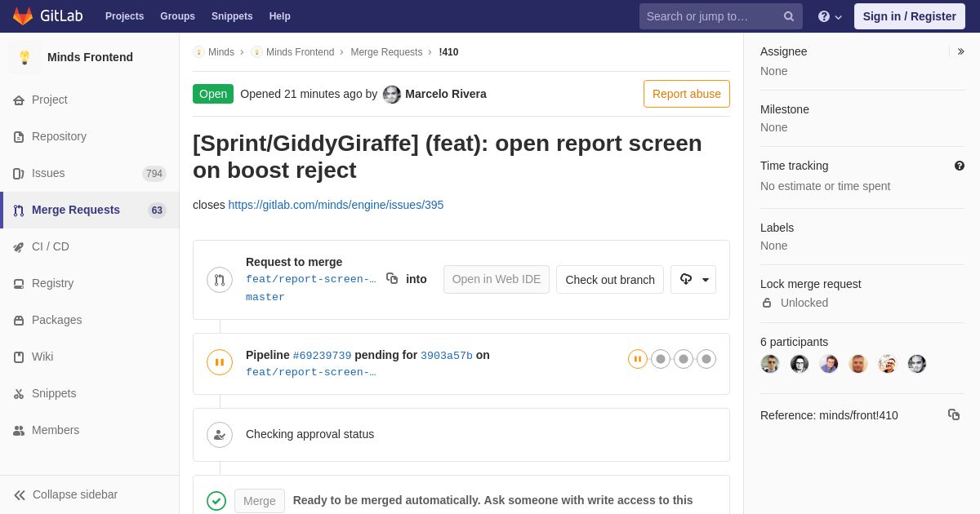The width and height of the screenshot is (980, 514).
Task: Open commit 3903a57b link
Action: 447,356
